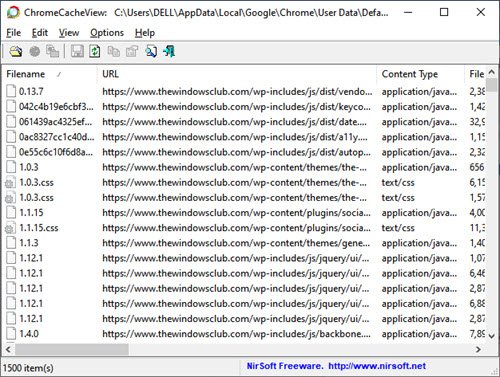Click the Refresh toolbar icon

(x=95, y=52)
